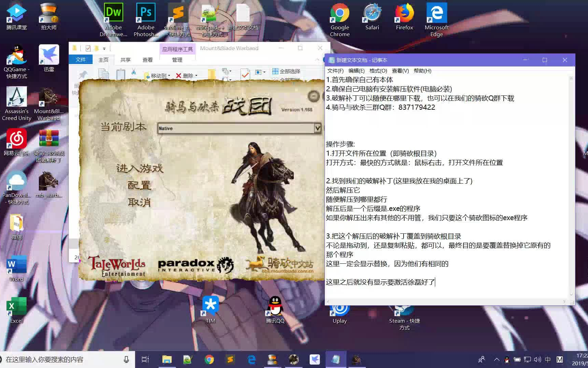Open the QQGame desktop shortcut
This screenshot has height=368, width=588.
point(16,62)
